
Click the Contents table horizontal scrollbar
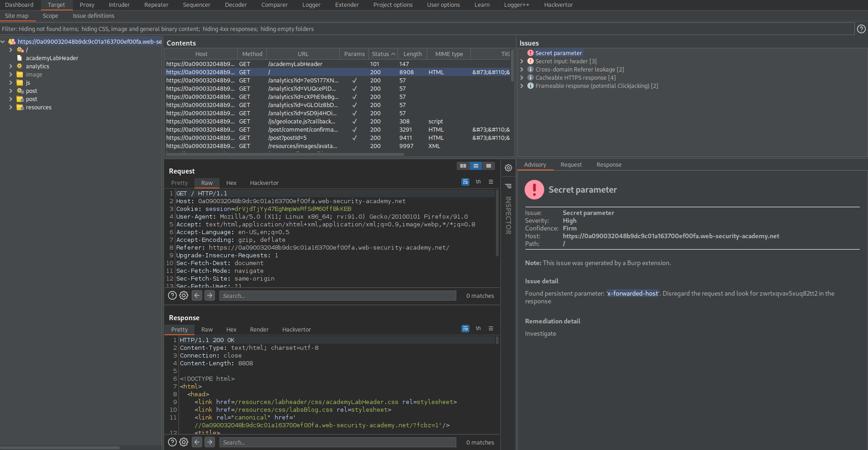(285, 154)
